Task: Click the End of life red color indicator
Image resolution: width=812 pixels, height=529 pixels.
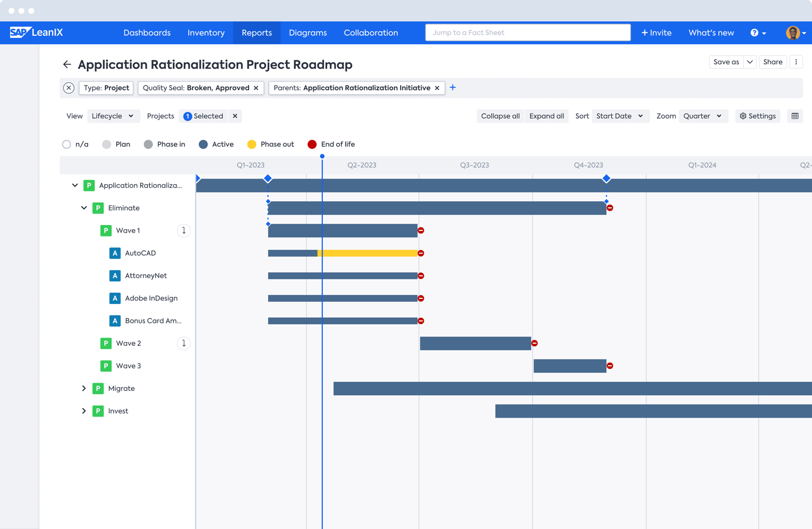Action: pos(312,145)
